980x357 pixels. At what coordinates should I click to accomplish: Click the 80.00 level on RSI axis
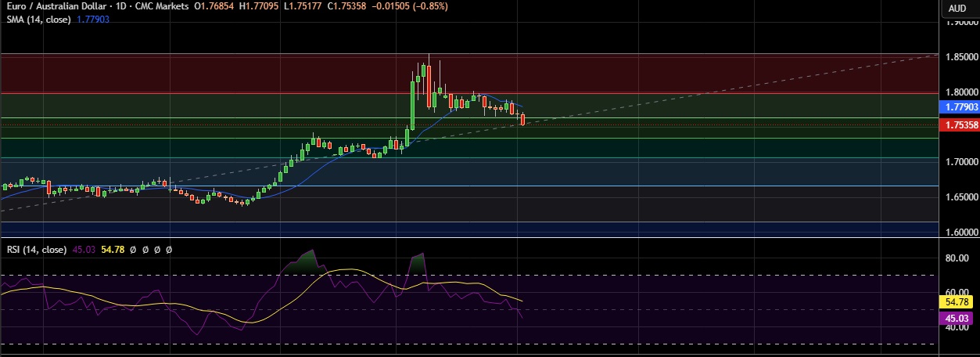(957, 258)
